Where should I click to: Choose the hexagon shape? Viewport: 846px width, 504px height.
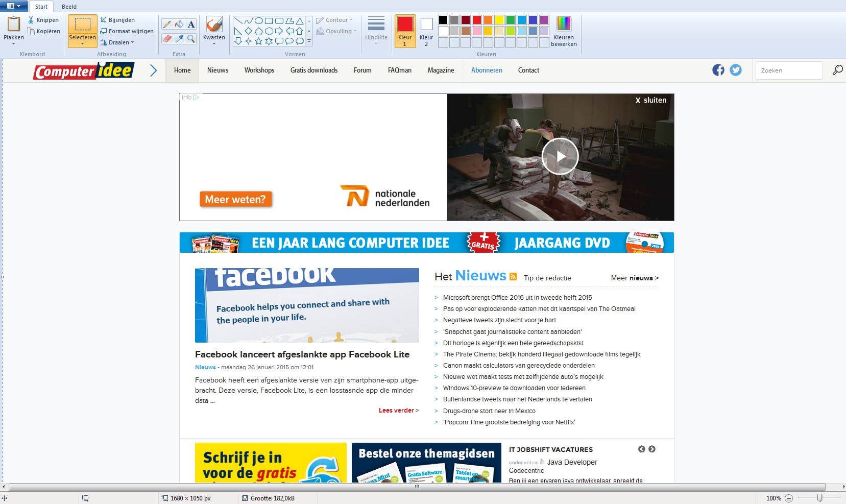[x=269, y=31]
